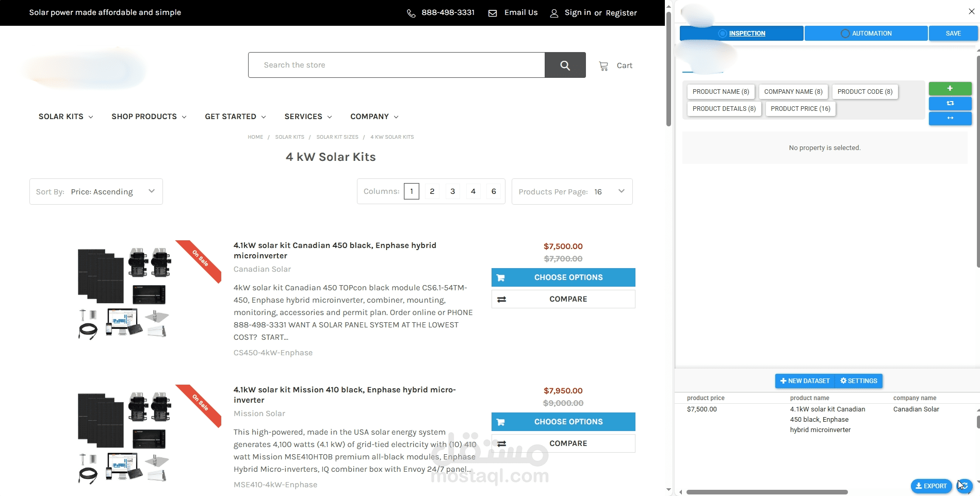The image size is (980, 496).
Task: Select the Inspection radio mode
Action: [x=723, y=34]
